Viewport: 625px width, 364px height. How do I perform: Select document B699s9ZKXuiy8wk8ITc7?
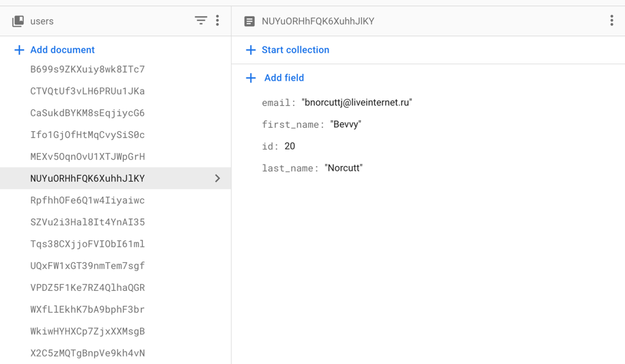click(87, 69)
